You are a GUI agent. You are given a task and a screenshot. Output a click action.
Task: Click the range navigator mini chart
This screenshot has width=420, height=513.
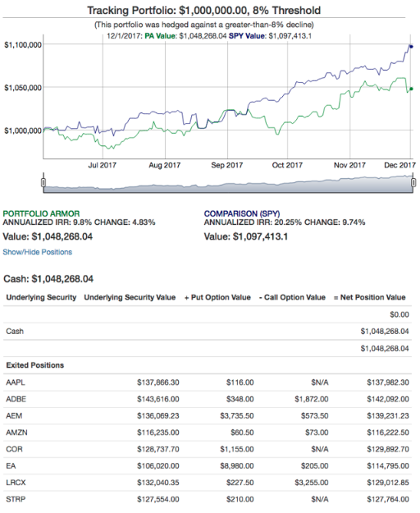click(x=228, y=184)
